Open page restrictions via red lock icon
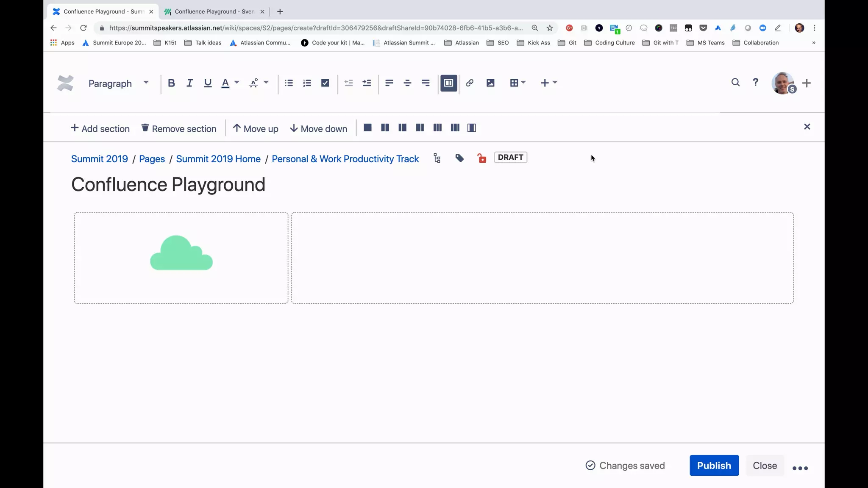Image resolution: width=868 pixels, height=488 pixels. click(x=482, y=158)
